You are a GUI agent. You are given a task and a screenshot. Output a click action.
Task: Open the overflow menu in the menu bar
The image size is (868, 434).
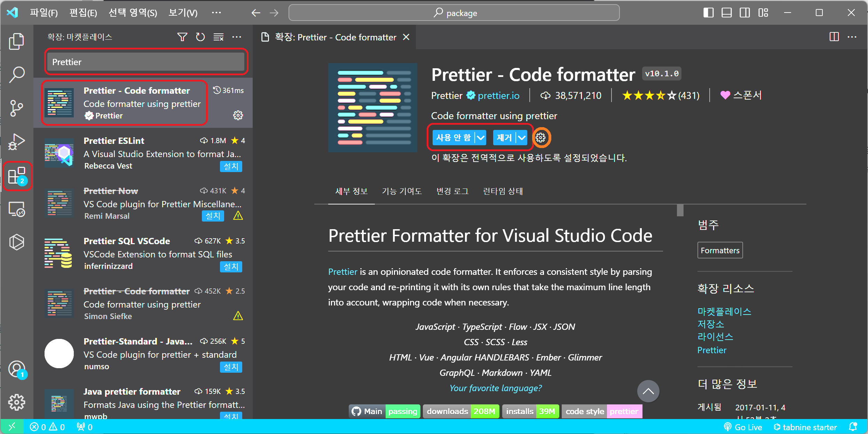coord(216,13)
